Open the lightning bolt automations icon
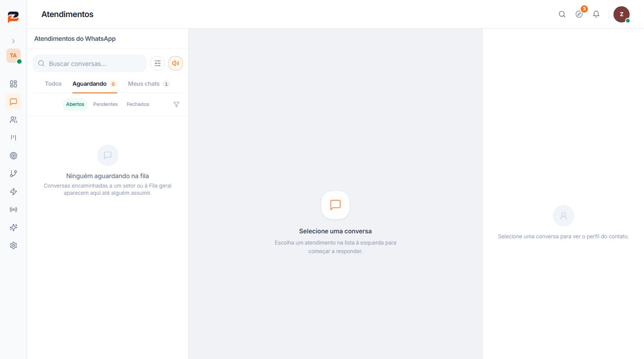Image resolution: width=644 pixels, height=359 pixels. tap(13, 192)
